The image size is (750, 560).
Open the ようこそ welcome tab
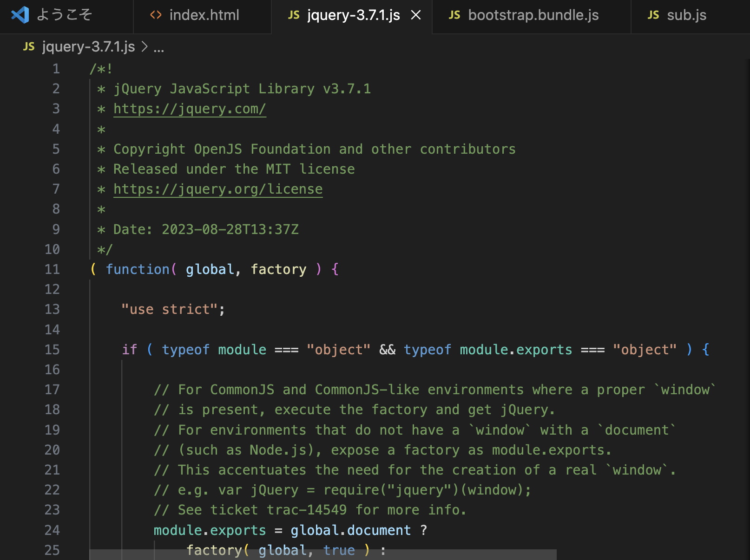pyautogui.click(x=66, y=15)
